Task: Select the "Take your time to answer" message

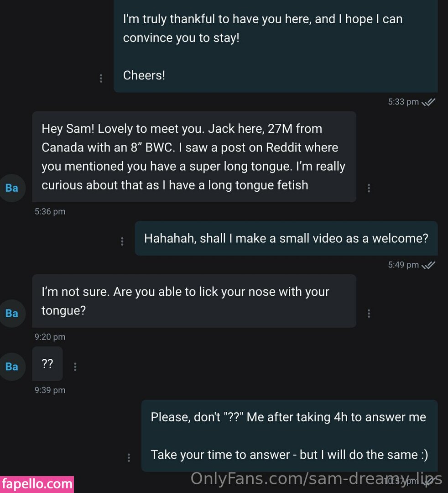Action: 289,455
